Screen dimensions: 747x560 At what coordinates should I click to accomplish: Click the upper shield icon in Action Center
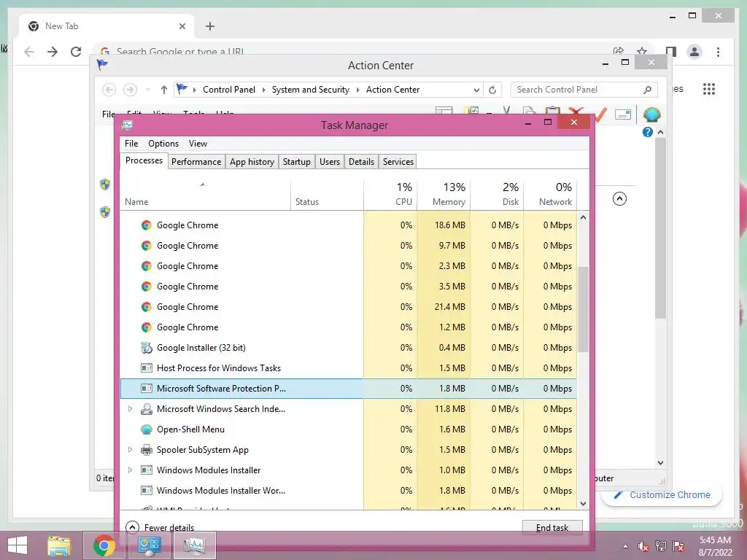tap(105, 184)
